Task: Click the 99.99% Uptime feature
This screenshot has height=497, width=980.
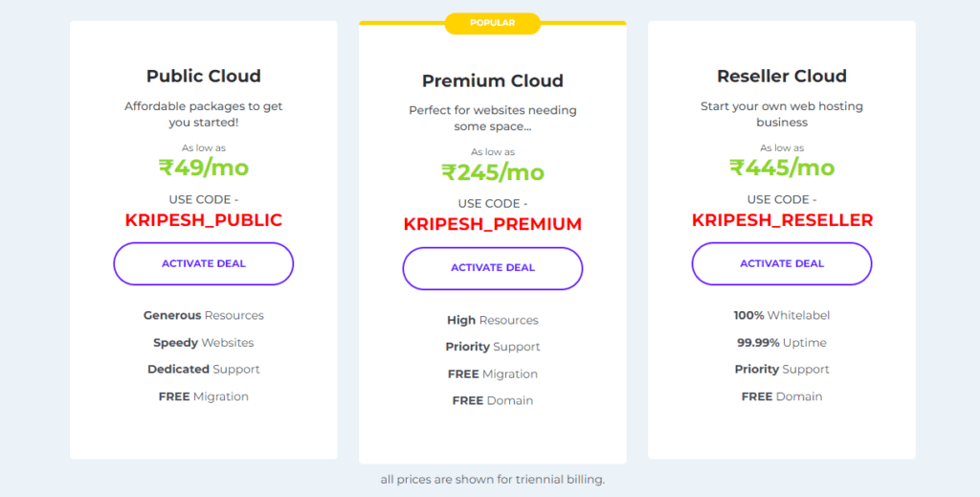Action: point(782,343)
